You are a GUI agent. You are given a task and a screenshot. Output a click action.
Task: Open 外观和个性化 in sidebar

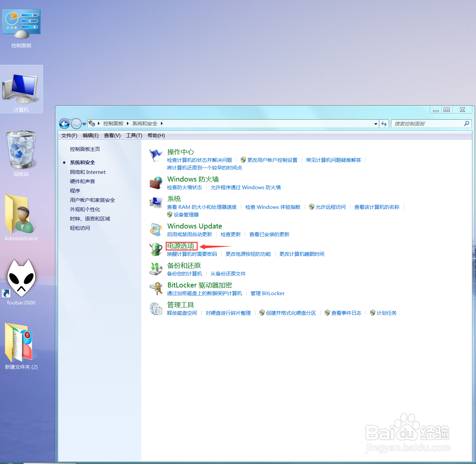coord(85,210)
